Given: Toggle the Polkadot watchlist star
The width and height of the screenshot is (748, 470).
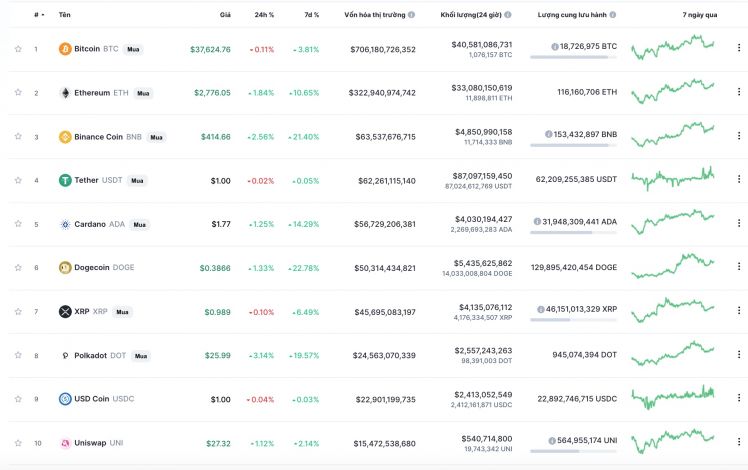Looking at the screenshot, I should point(18,355).
